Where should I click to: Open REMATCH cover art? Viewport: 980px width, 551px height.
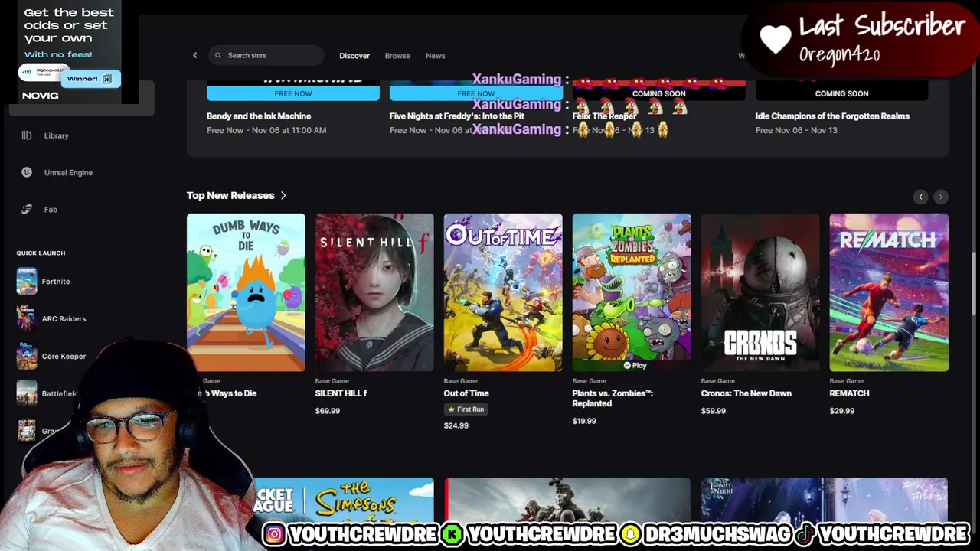tap(889, 292)
